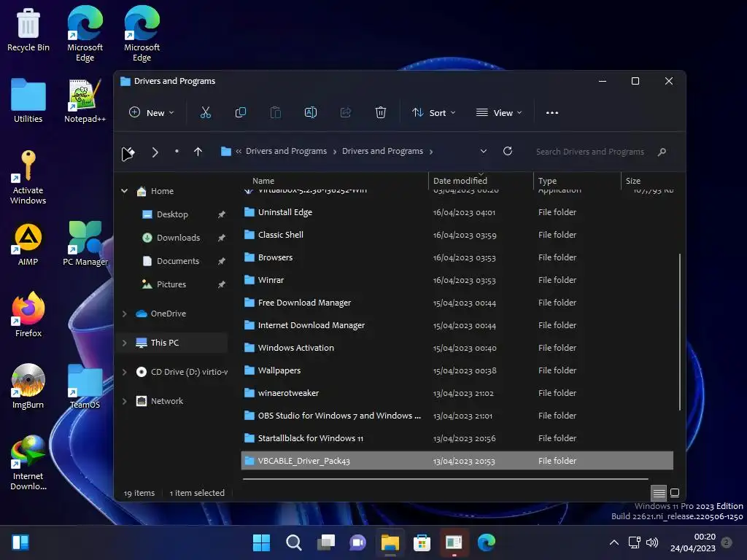Click the Refresh icon in address bar
Viewport: 747px width, 560px height.
point(508,151)
